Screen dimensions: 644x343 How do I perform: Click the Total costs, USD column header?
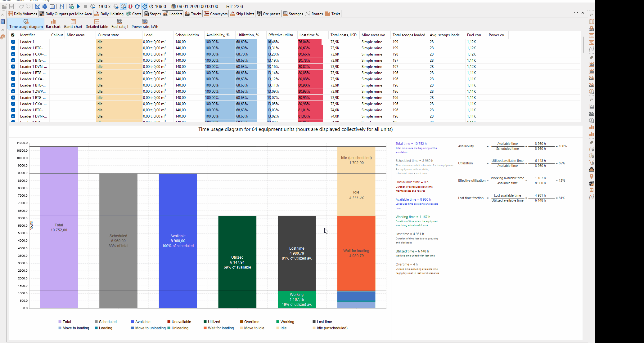pos(344,35)
